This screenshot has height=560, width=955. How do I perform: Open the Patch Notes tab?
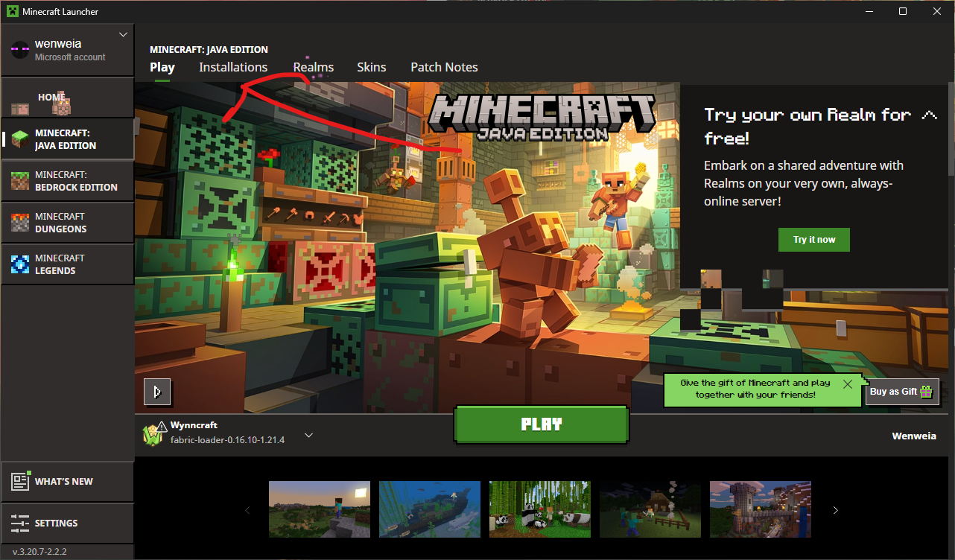444,67
